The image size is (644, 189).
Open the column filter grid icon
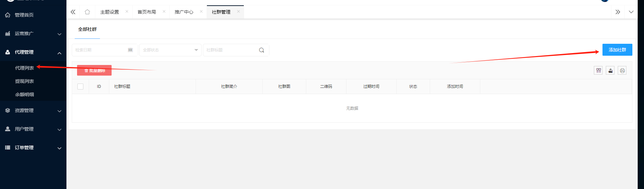[x=598, y=70]
